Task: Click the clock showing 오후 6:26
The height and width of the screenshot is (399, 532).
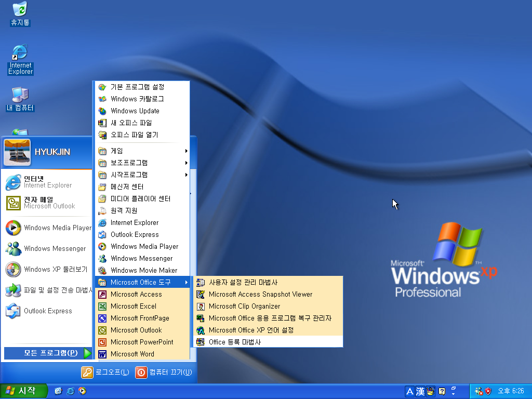Action: click(x=511, y=391)
